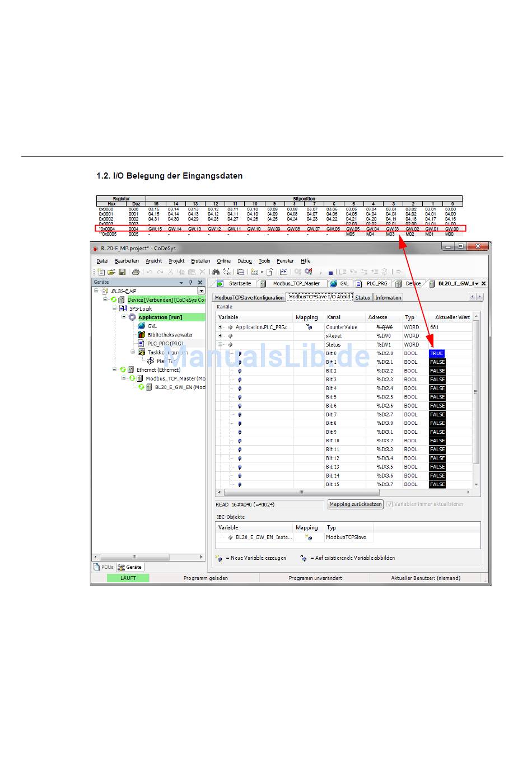This screenshot has width=532, height=772.
Task: Click the Bibliotheksverwalter books icon
Action: (142, 335)
